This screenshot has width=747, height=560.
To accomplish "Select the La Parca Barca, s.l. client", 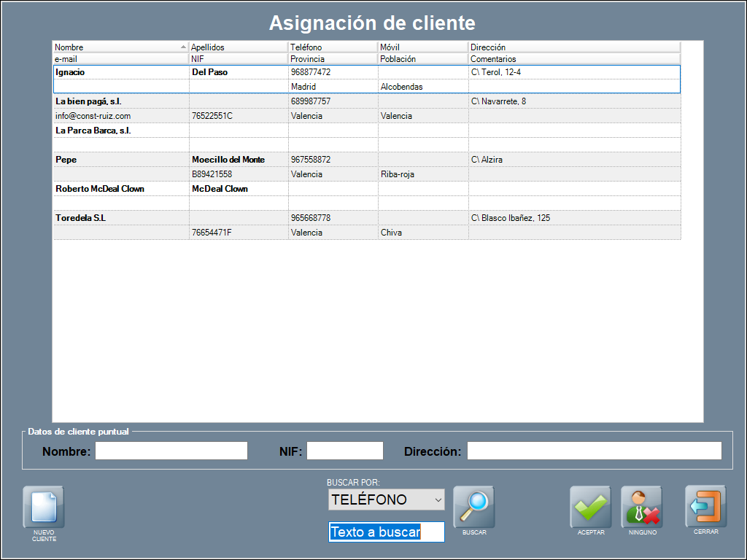I will (x=120, y=131).
